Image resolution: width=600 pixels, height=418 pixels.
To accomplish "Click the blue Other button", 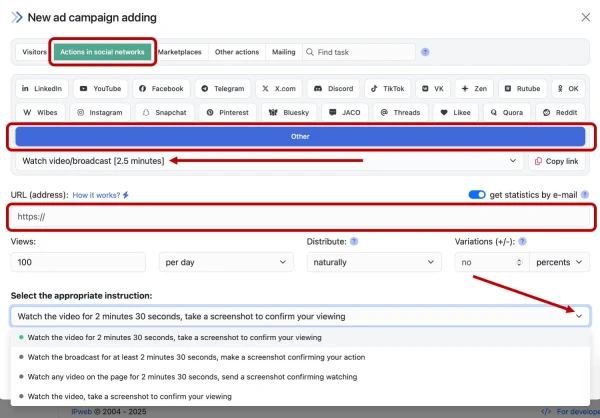I will click(300, 137).
